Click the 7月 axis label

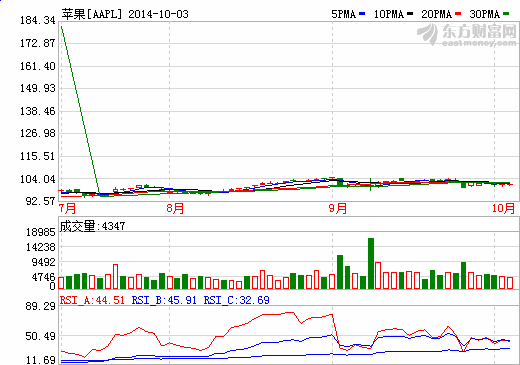(x=68, y=209)
